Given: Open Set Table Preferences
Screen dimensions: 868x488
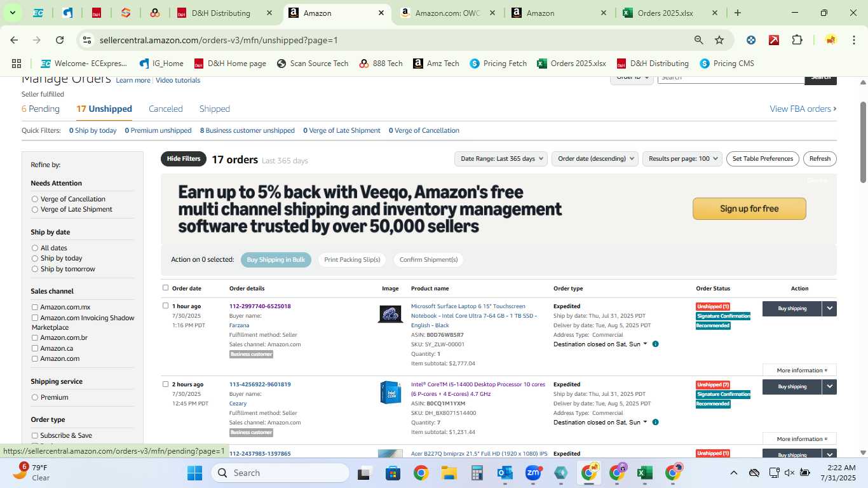Looking at the screenshot, I should coord(763,158).
